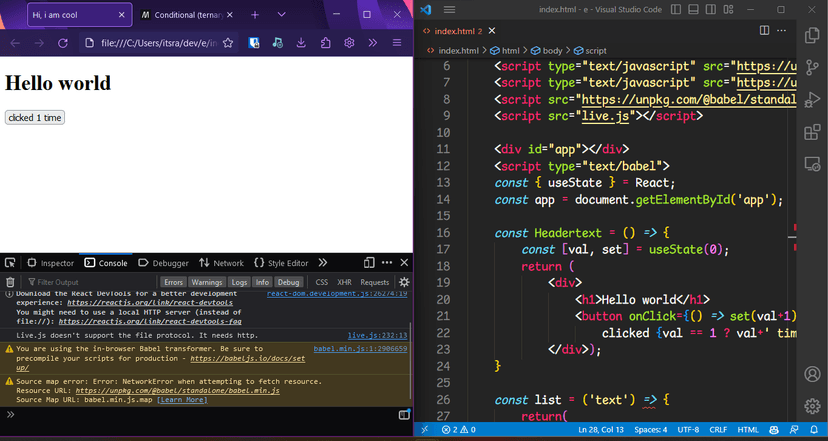Toggle the Debug filter in console

[x=288, y=282]
